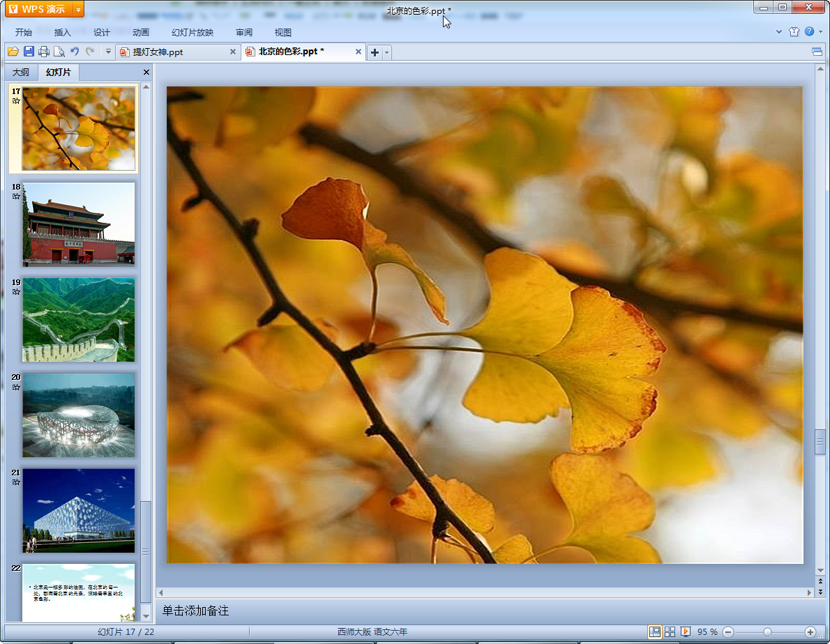Click the animation star icon under slide 17
The width and height of the screenshot is (830, 644).
click(16, 101)
